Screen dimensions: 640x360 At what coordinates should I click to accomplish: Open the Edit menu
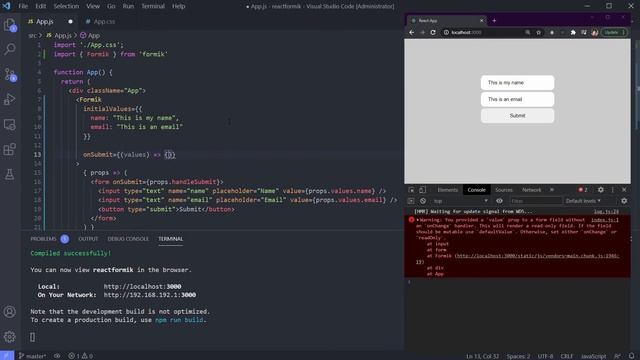point(40,6)
